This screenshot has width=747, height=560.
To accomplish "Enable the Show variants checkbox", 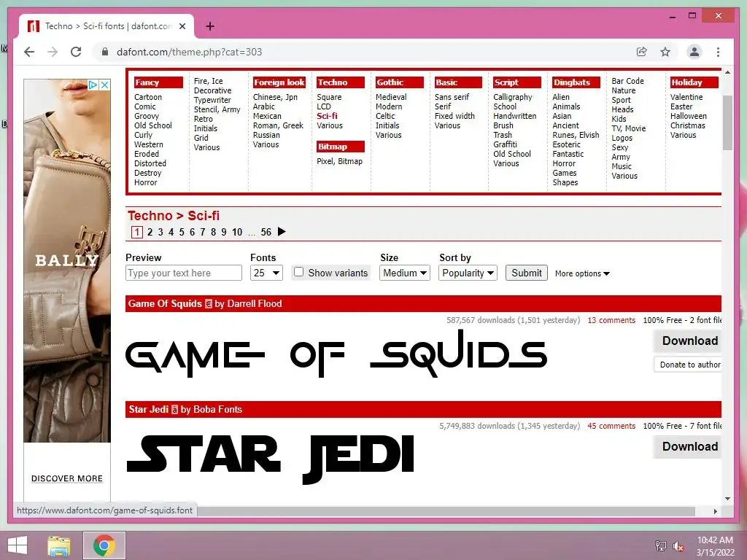I will point(298,272).
